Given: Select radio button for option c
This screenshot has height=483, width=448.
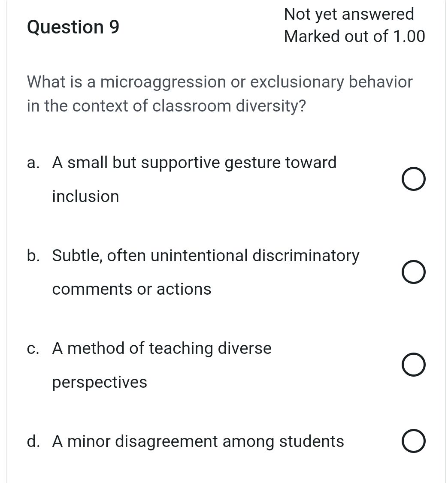Looking at the screenshot, I should coord(413,365).
